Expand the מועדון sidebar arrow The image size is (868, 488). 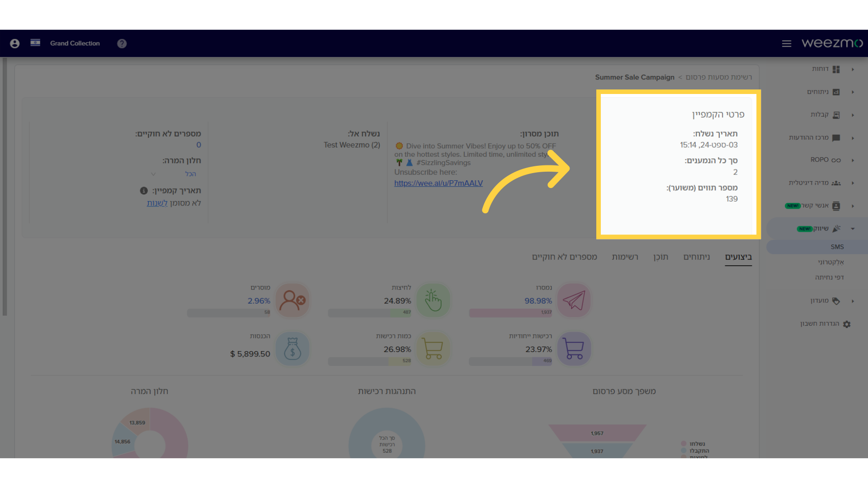point(853,301)
